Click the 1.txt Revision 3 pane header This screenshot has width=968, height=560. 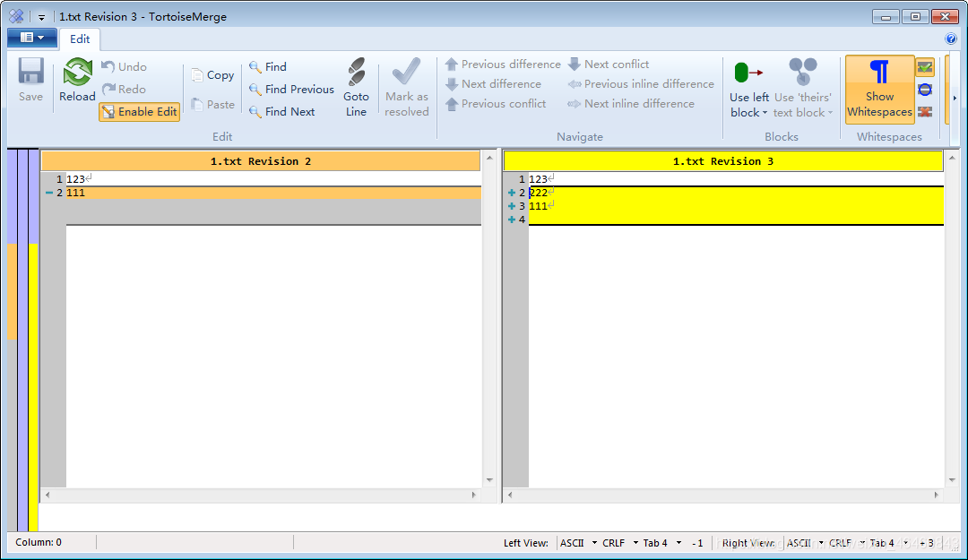(723, 161)
